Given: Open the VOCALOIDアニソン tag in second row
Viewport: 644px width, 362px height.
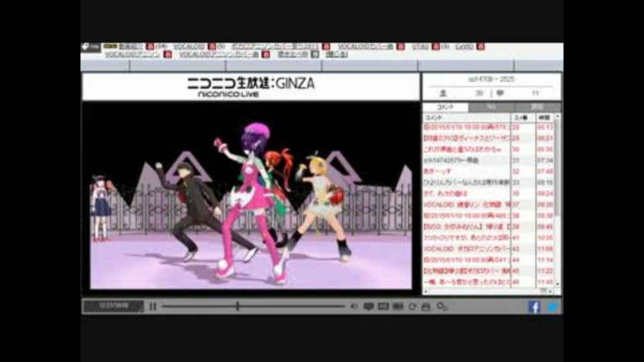Looking at the screenshot, I should 132,54.
